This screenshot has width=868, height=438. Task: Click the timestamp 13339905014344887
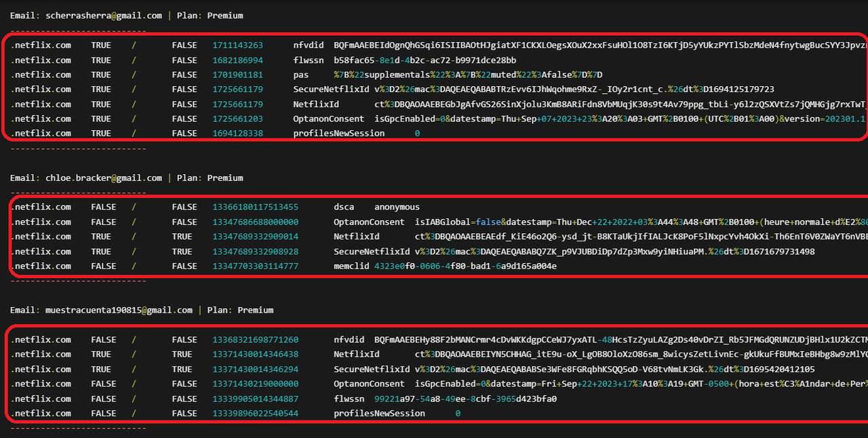(x=255, y=399)
